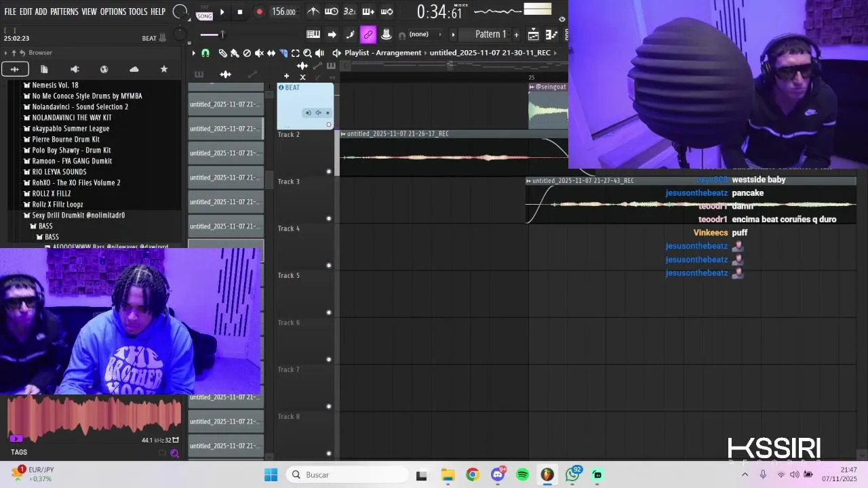Toggle loop recording icon

click(x=387, y=12)
